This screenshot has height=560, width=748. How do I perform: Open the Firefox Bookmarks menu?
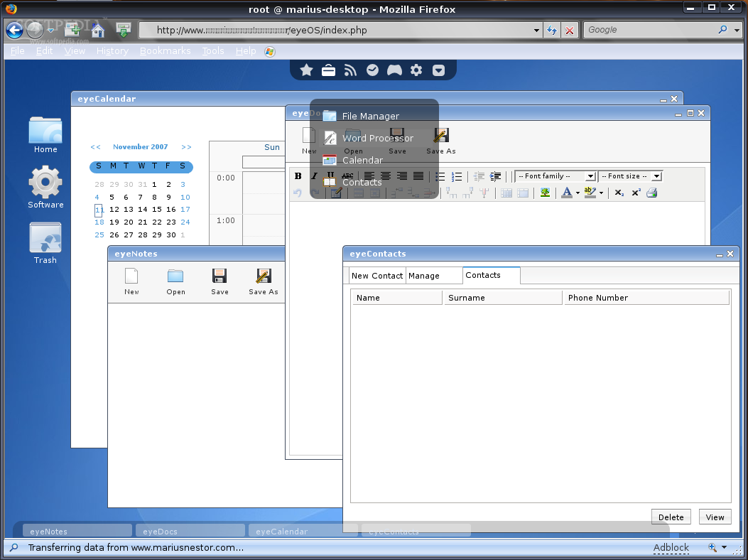[165, 51]
